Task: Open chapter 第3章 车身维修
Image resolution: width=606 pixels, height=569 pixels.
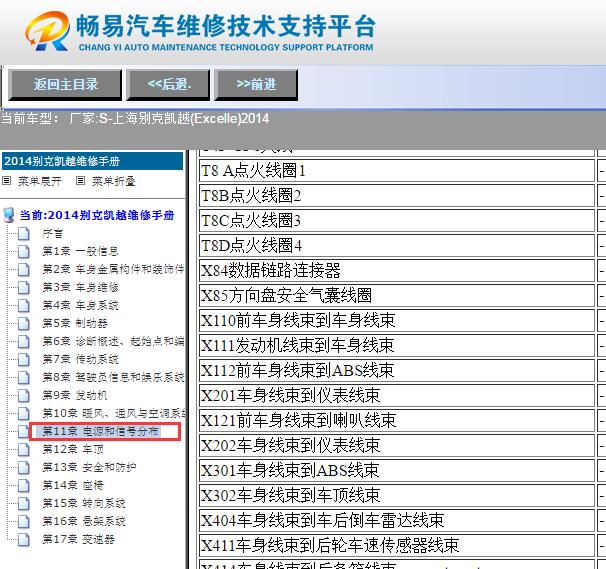Action: coord(80,288)
